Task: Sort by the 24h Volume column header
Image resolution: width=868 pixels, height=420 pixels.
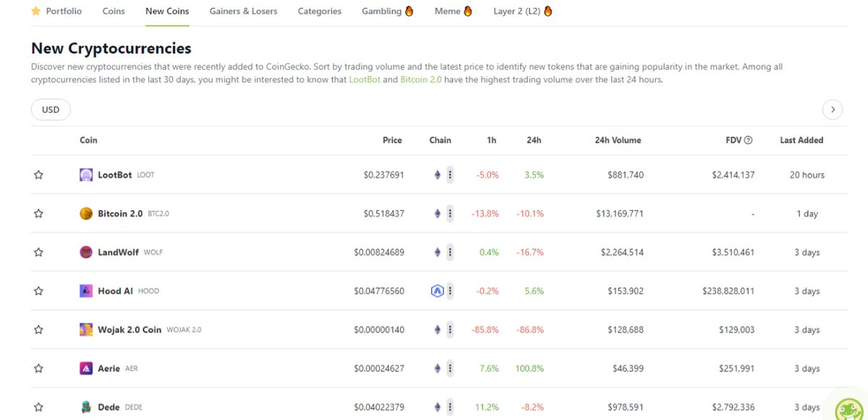Action: coord(618,140)
